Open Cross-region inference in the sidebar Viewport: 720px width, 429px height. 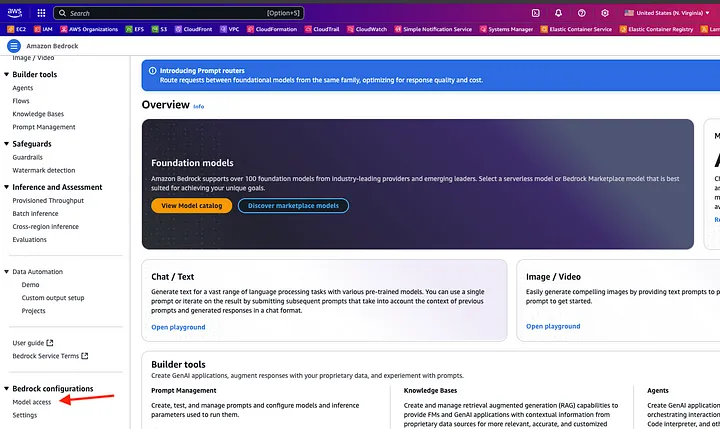pyautogui.click(x=45, y=226)
